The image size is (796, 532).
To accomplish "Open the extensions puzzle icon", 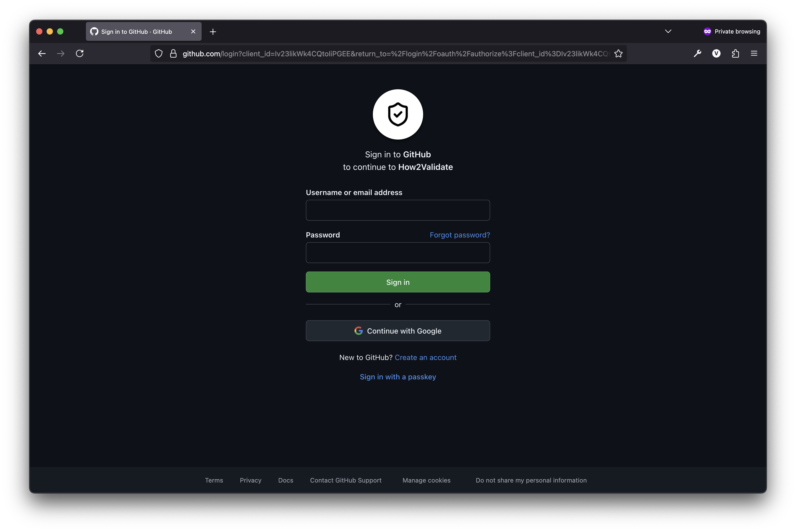I will (735, 54).
